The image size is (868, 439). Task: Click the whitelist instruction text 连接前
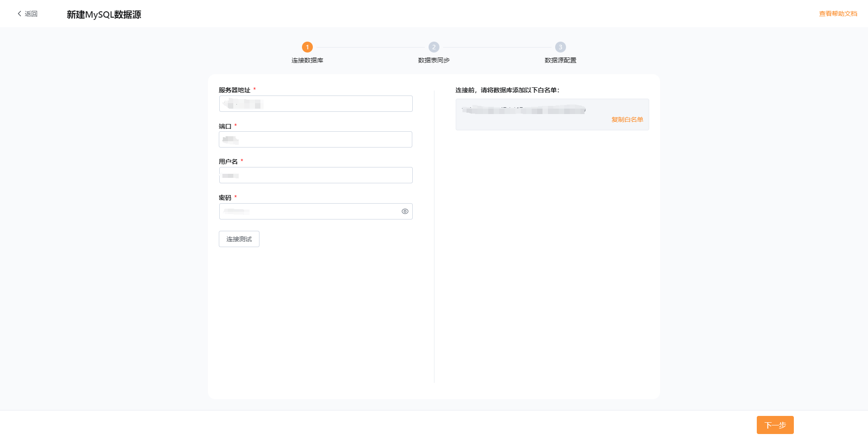point(507,90)
